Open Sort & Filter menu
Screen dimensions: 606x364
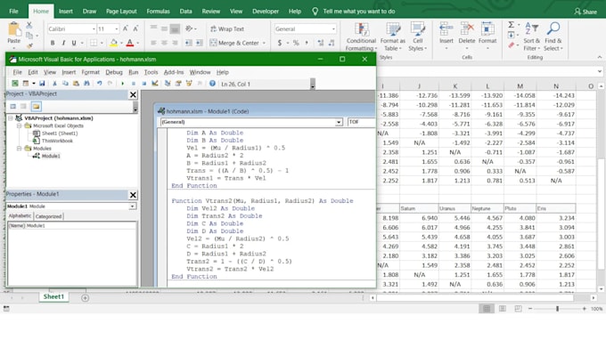(x=531, y=36)
